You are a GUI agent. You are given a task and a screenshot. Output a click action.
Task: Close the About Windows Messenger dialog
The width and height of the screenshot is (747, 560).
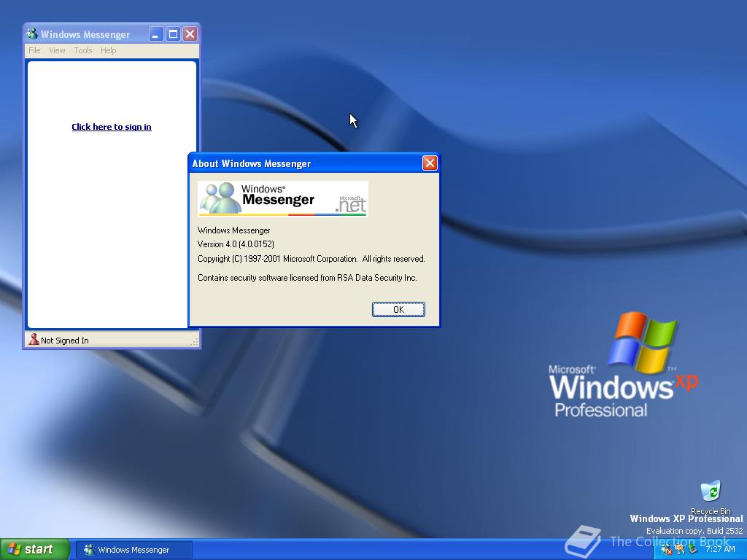click(430, 163)
